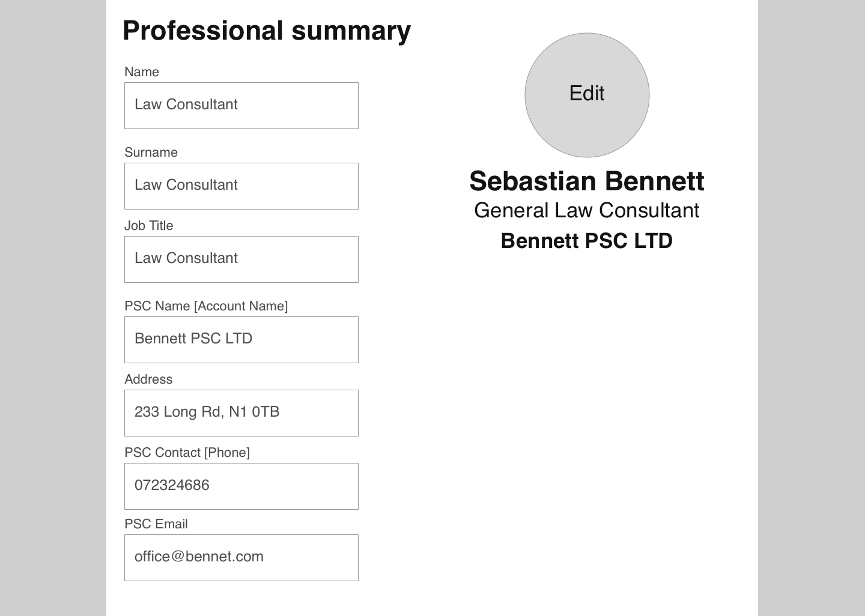Focus the Name input field
Image resolution: width=865 pixels, height=616 pixels.
[241, 106]
